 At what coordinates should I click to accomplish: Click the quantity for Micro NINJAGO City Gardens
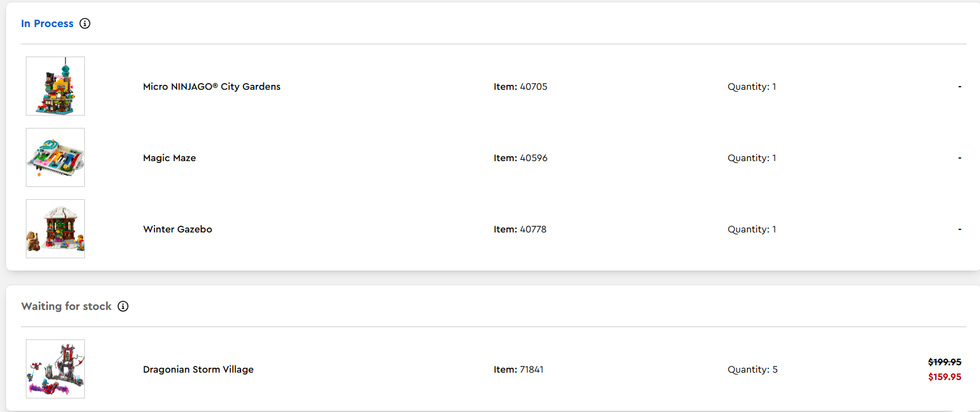[752, 87]
